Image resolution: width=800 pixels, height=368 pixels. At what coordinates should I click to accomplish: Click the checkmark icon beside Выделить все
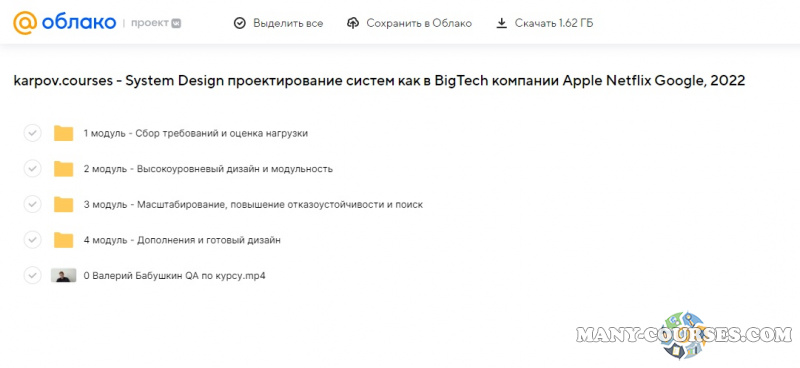pos(239,23)
